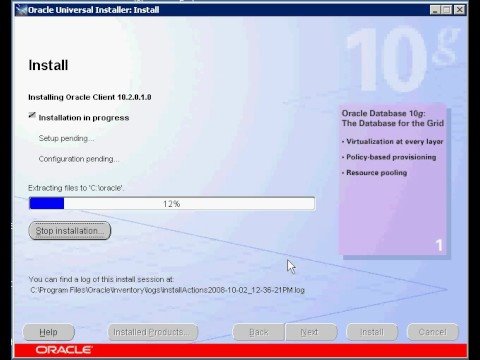Image resolution: width=480 pixels, height=360 pixels.
Task: Click the 'Extracting files to' status line
Action: click(x=76, y=188)
